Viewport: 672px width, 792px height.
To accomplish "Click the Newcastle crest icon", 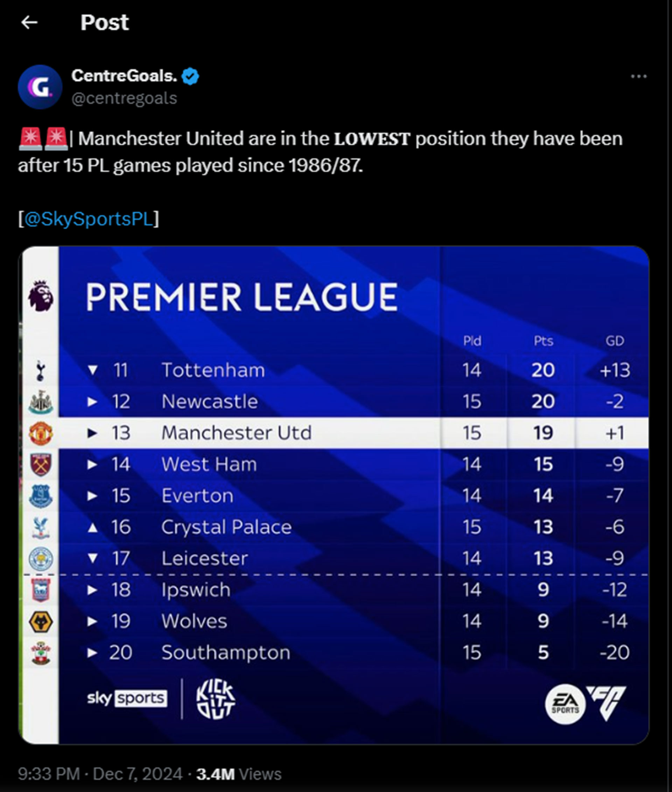I will tap(41, 402).
